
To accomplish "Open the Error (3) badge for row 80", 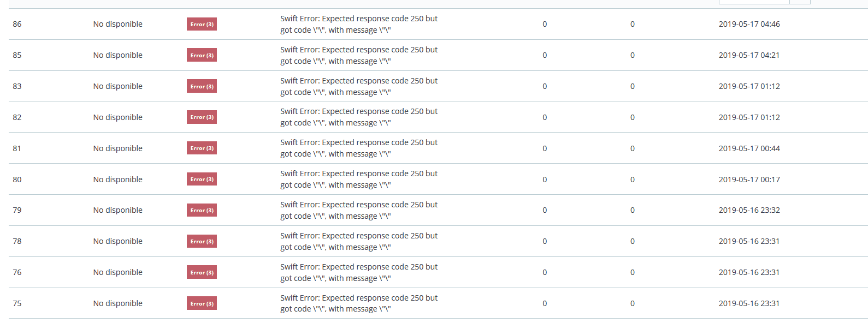I will (202, 180).
